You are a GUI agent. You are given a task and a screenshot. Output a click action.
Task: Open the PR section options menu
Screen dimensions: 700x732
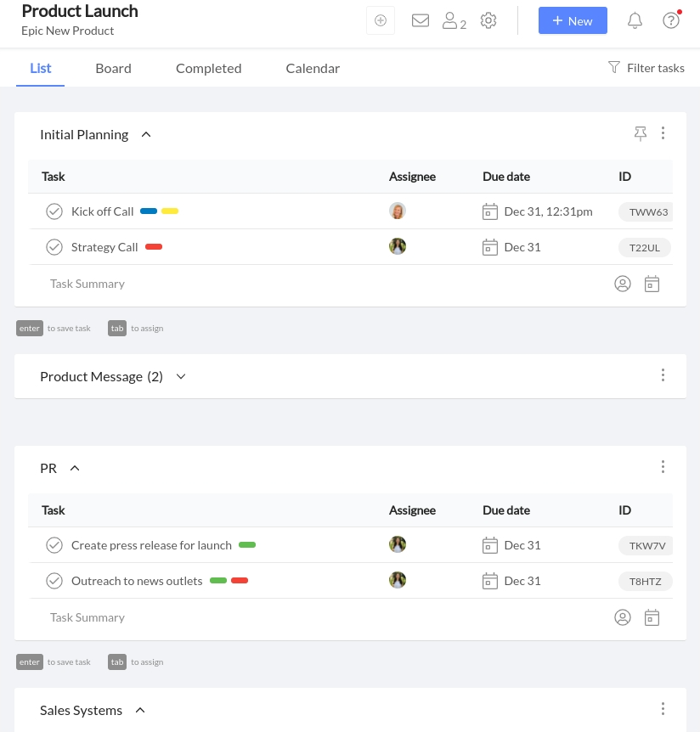(663, 467)
